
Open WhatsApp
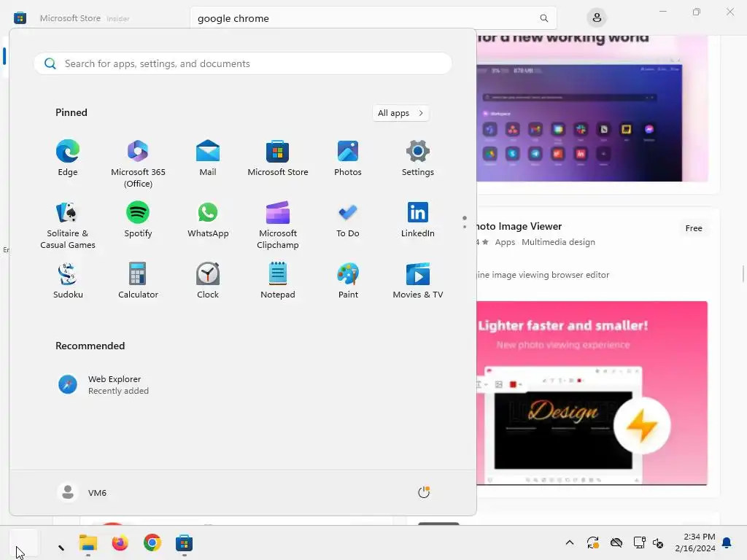tap(208, 220)
